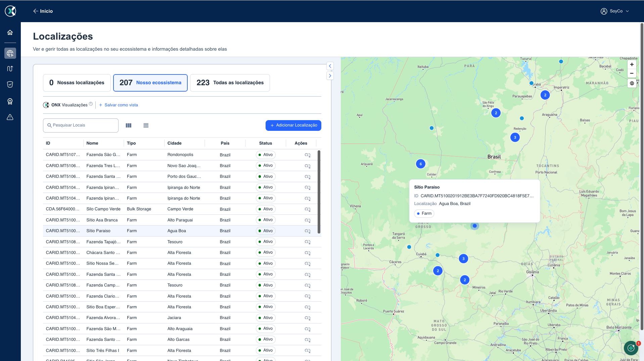Viewport: 644px width, 361px height.
Task: Zoom out on the map
Action: coord(632,73)
